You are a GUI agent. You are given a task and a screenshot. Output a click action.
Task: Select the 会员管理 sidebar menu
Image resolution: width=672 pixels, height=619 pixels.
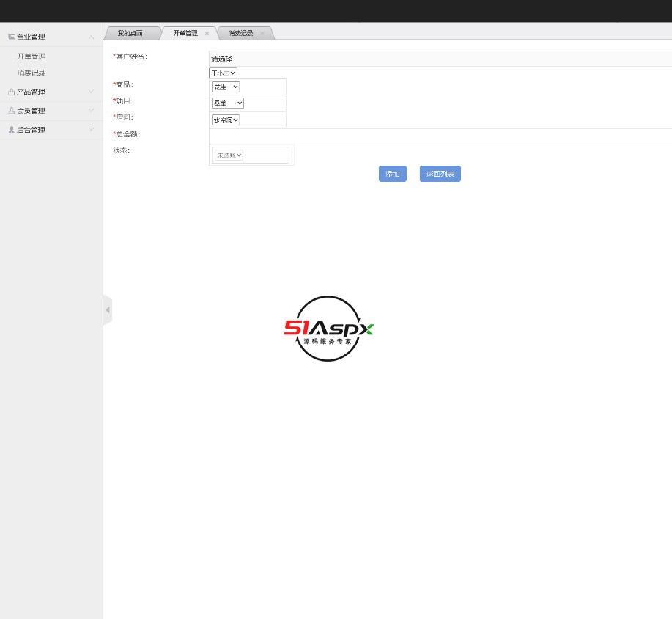[51, 111]
